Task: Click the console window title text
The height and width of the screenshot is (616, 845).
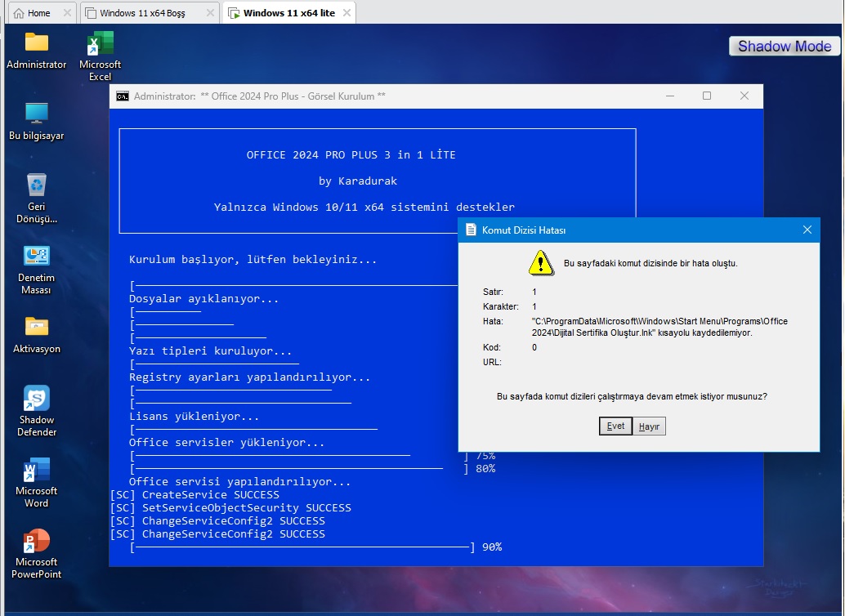Action: 259,96
